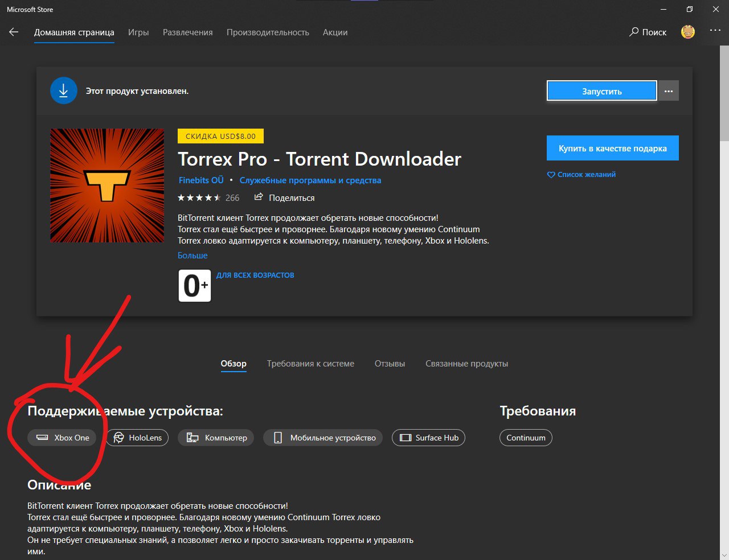Click the Surface Hub chip
This screenshot has height=560, width=729.
pyautogui.click(x=429, y=438)
